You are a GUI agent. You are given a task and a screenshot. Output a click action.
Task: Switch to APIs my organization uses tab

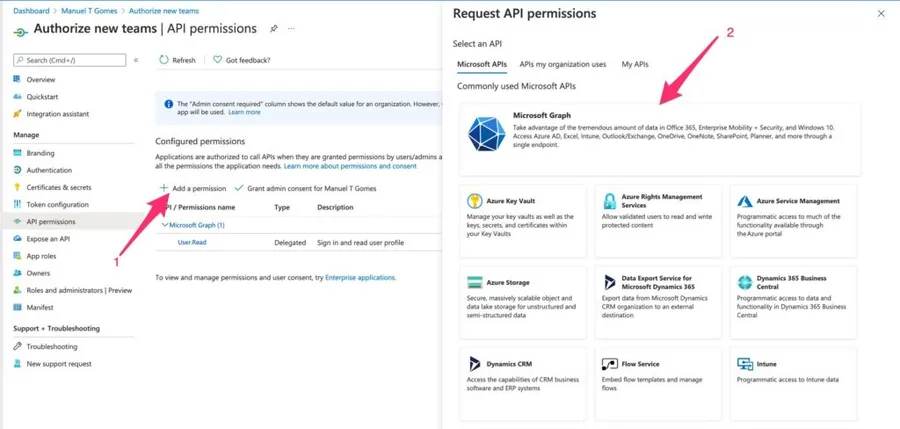tap(562, 64)
